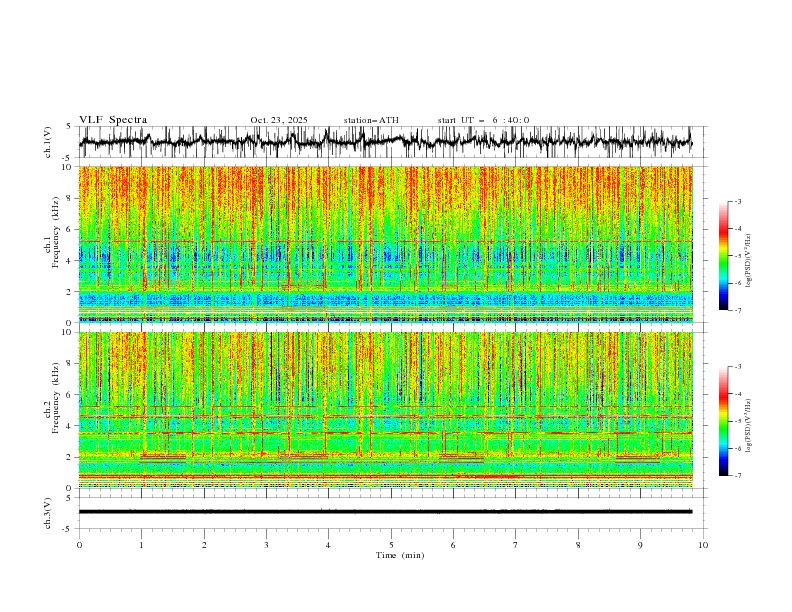This screenshot has width=792, height=612.
Task: Click time axis tick label "5"
Action: click(391, 545)
